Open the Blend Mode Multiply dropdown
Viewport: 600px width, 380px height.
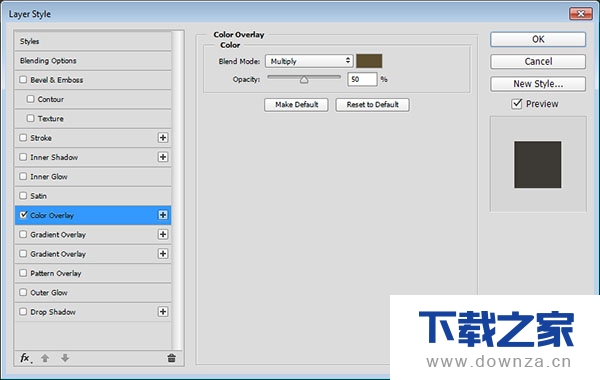pyautogui.click(x=309, y=61)
